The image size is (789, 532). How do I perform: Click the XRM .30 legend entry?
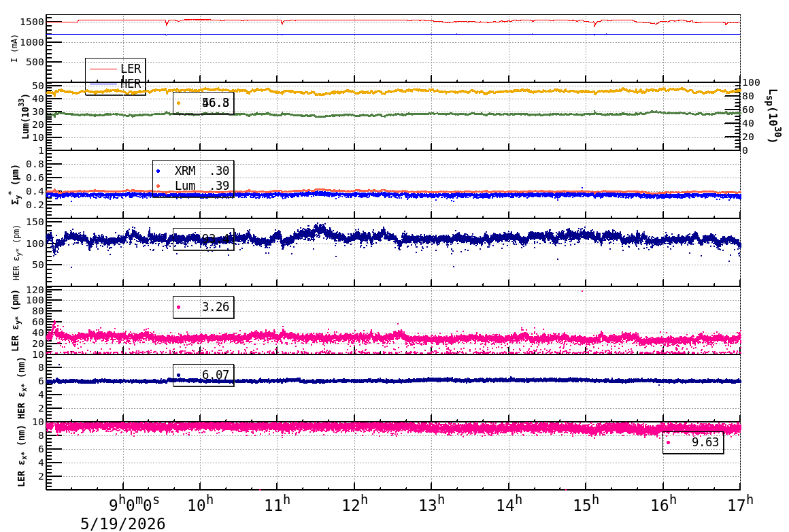click(193, 171)
